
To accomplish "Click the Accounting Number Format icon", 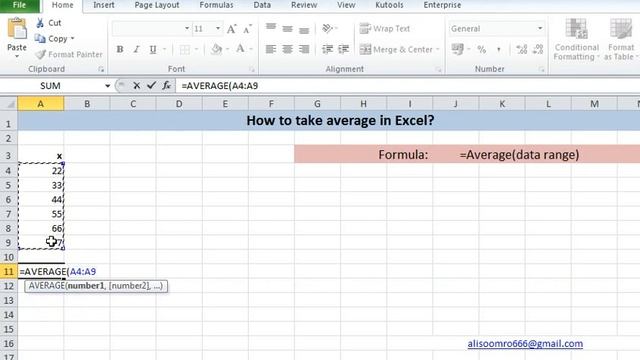I will pyautogui.click(x=458, y=49).
